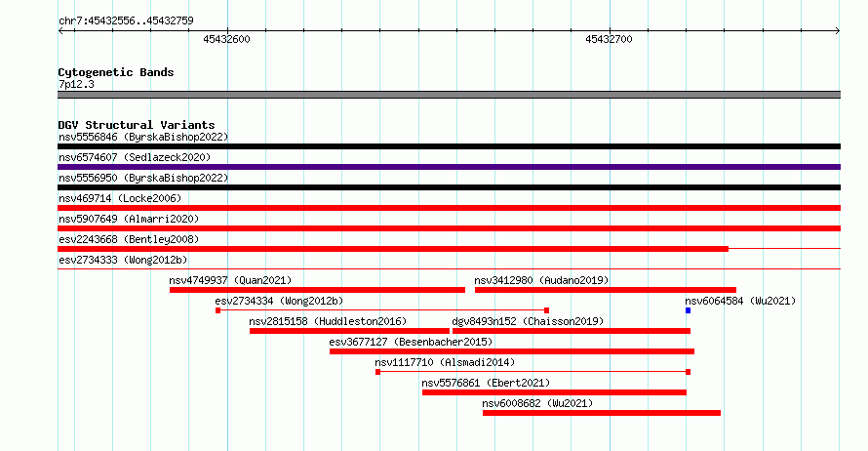Open variant nsv5556950 (ByrskaBishop2022) label
The width and height of the screenshot is (868, 451).
(143, 178)
